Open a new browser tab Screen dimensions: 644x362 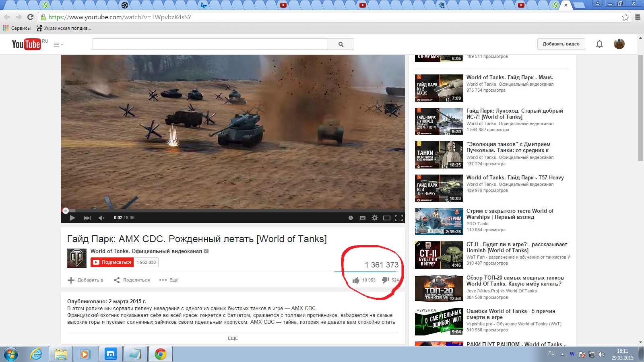point(579,5)
